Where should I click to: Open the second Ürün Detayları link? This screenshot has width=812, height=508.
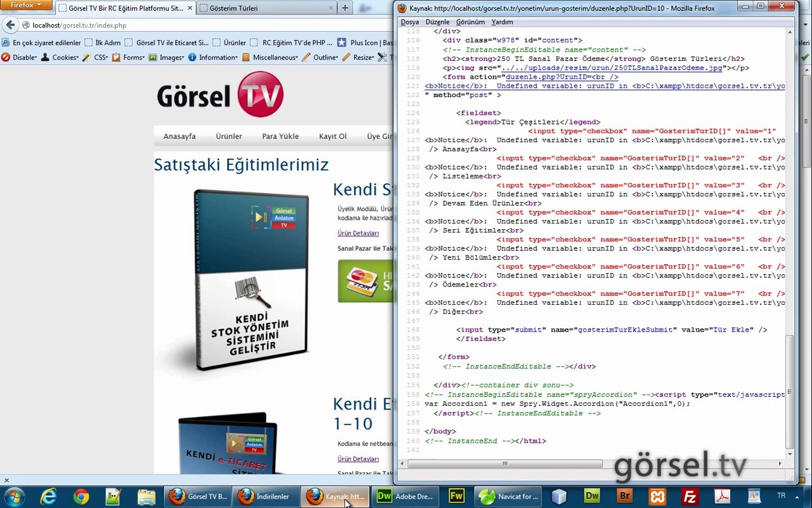(x=358, y=458)
